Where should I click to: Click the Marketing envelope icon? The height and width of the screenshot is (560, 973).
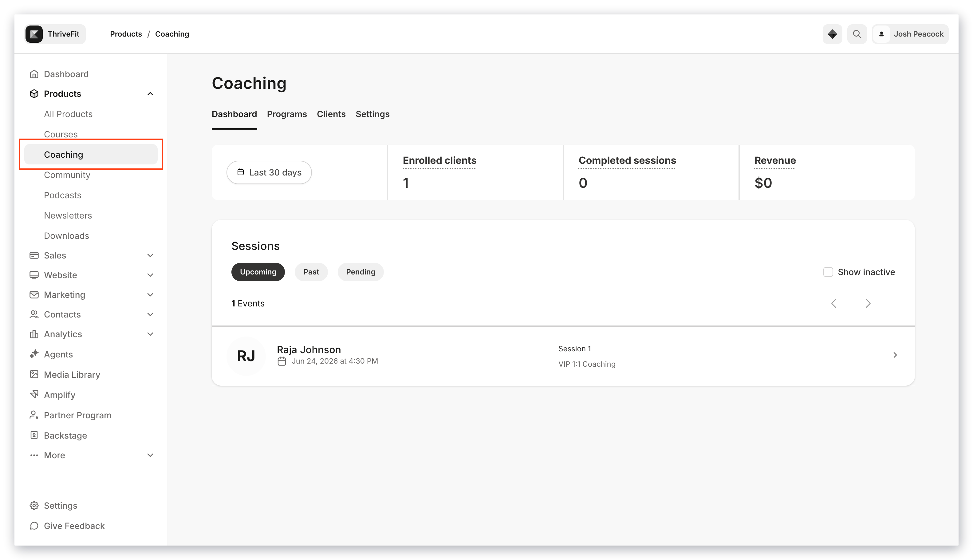coord(34,295)
